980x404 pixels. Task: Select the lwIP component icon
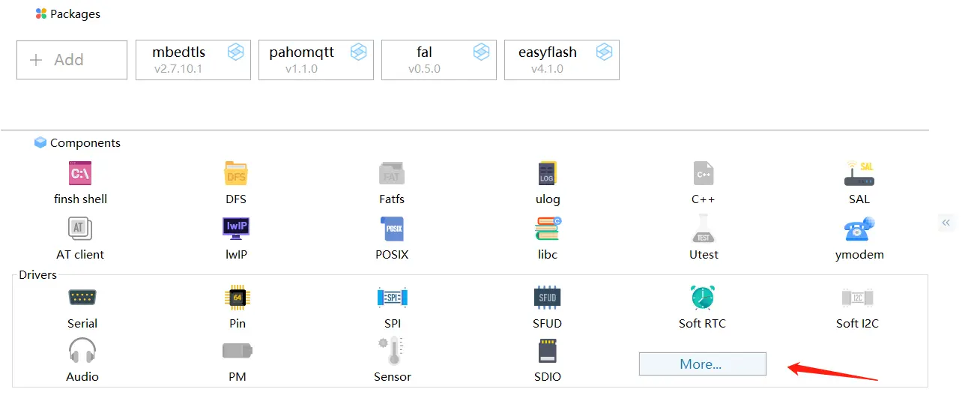click(235, 228)
